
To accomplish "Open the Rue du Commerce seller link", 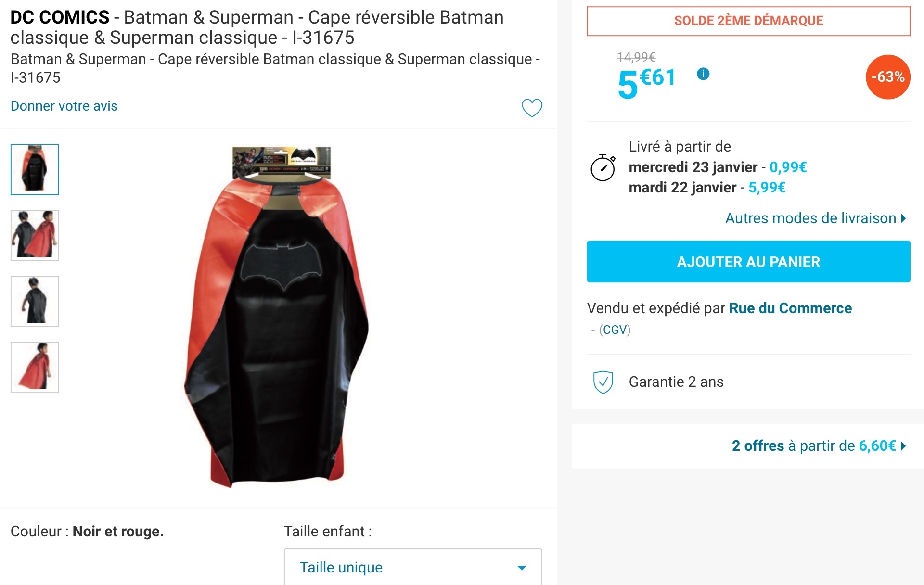I will [x=790, y=308].
